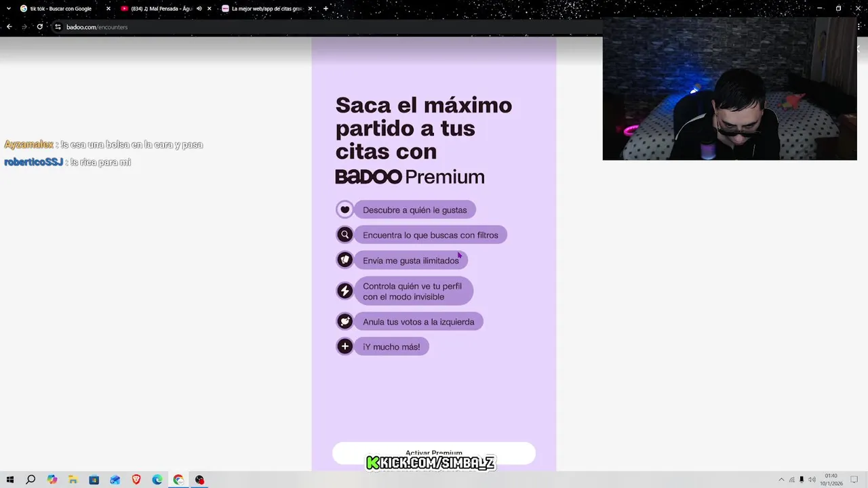868x488 pixels.
Task: Click the plus icon beside "¡Y mucho más!"
Action: coord(344,346)
